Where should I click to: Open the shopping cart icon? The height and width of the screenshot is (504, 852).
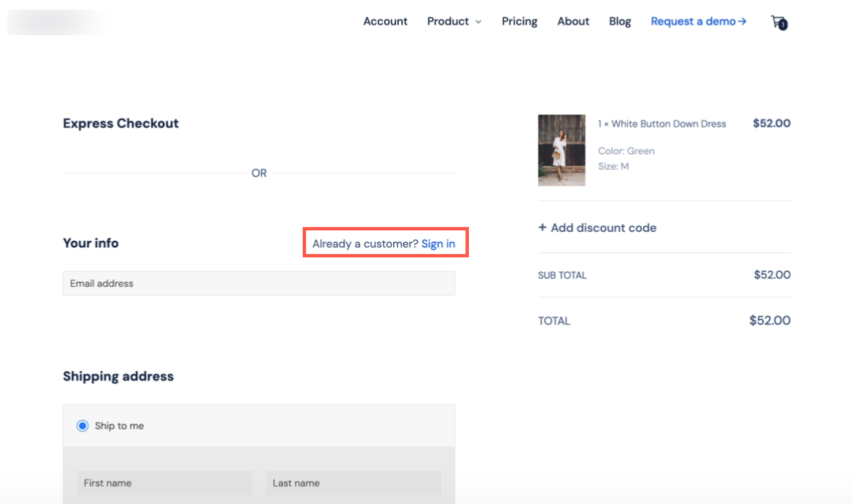tap(778, 22)
